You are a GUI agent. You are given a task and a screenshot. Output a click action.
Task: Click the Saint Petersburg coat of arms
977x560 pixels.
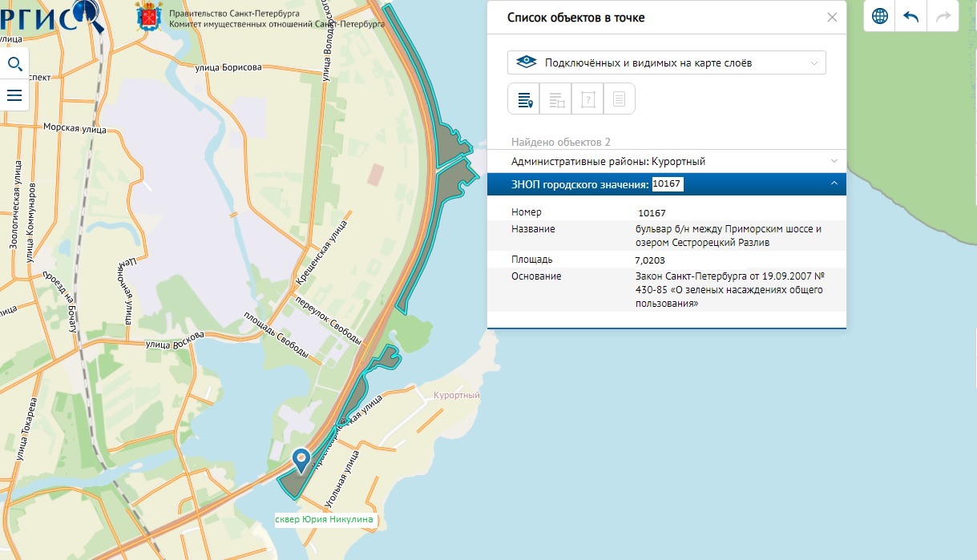point(147,16)
